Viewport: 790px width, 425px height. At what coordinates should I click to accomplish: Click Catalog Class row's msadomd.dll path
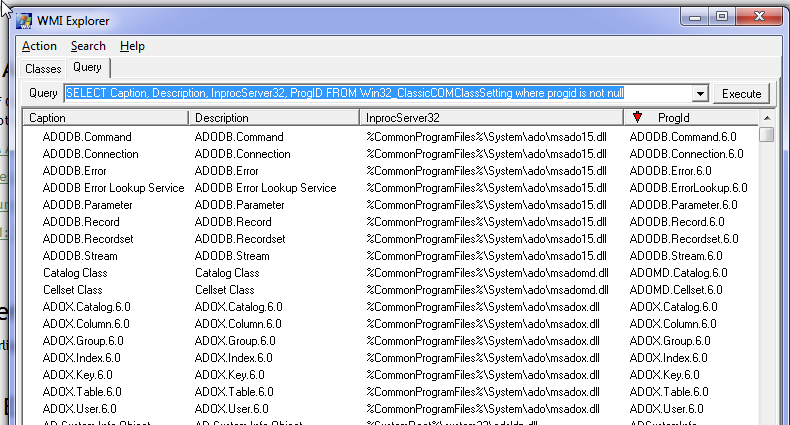[x=487, y=273]
